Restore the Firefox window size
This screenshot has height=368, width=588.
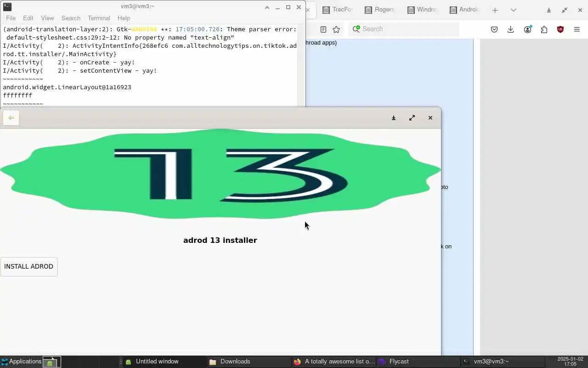565,10
